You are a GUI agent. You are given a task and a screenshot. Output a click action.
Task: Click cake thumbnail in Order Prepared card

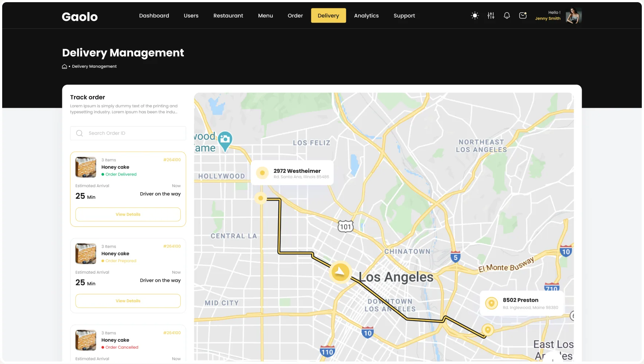(x=86, y=254)
